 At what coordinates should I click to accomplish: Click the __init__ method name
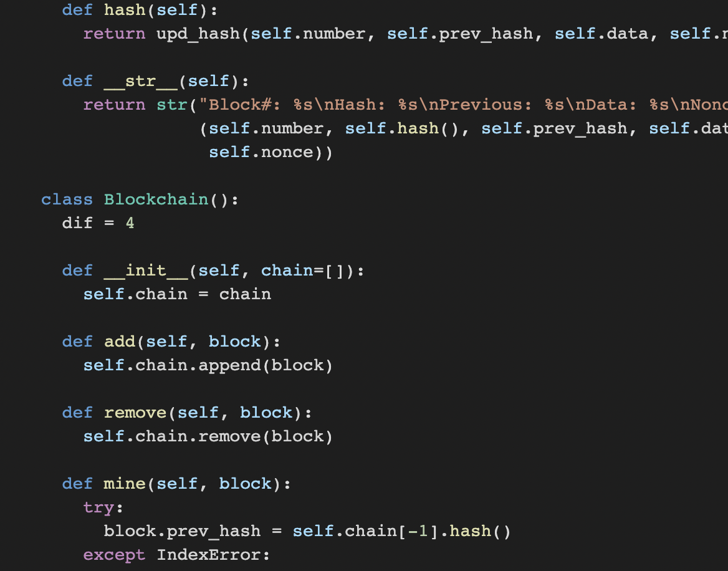(x=146, y=271)
